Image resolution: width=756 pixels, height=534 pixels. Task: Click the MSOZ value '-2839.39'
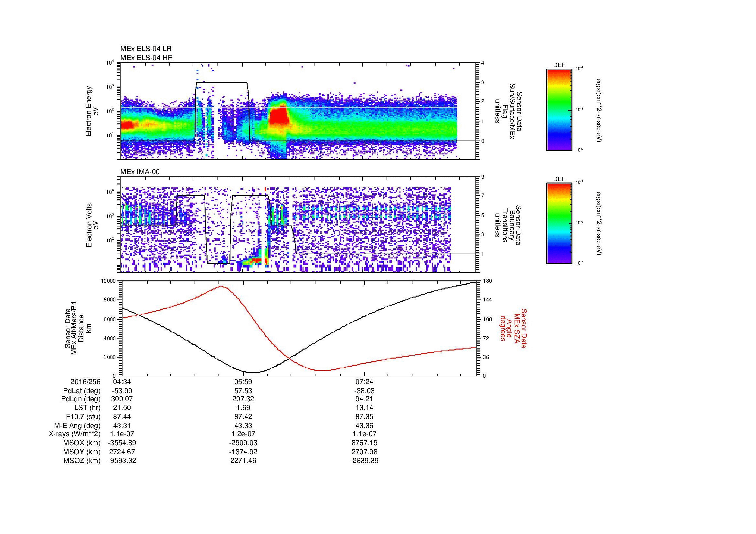click(365, 461)
